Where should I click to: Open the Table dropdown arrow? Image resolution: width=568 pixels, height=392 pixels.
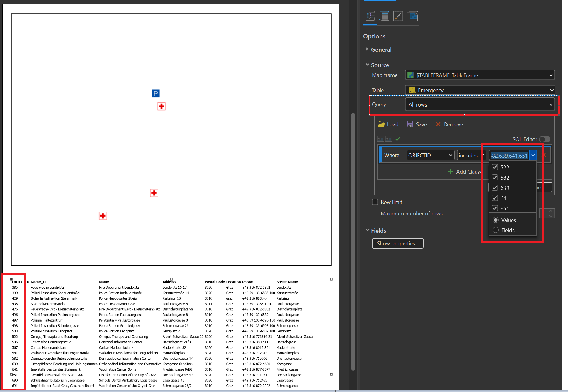coord(552,90)
